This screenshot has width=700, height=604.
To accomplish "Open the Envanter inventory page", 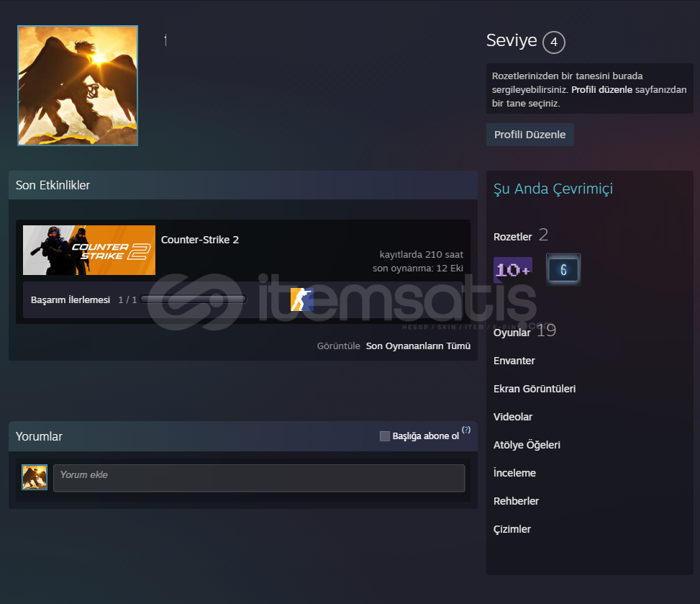I will point(514,361).
